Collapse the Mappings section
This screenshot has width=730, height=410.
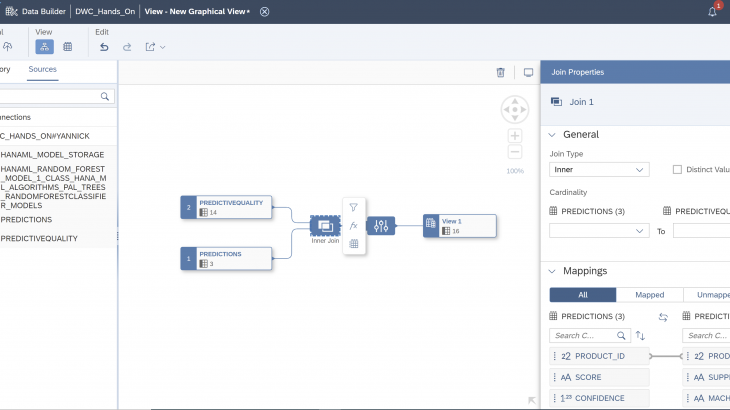pos(551,271)
